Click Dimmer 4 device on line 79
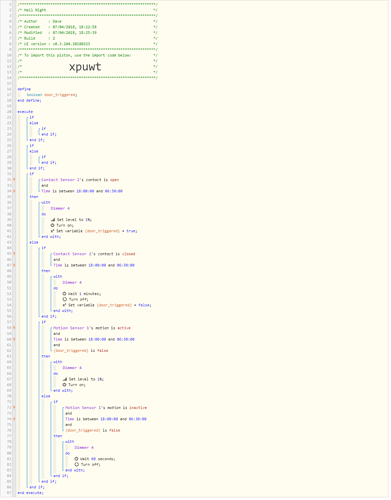 pos(84,448)
